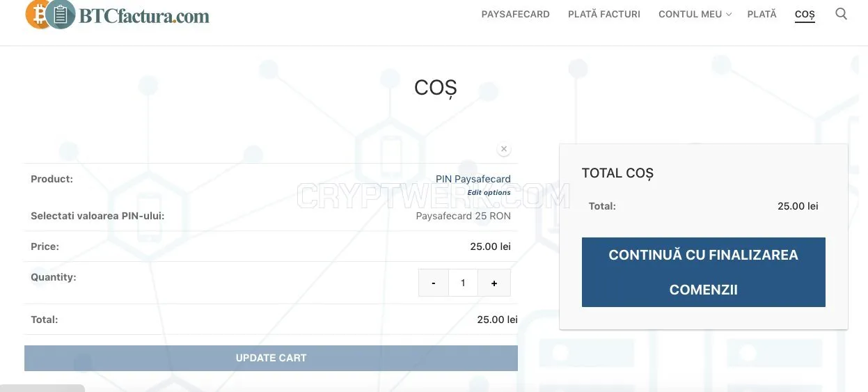Click the Bitcoin logo icon
The height and width of the screenshot is (392, 868).
point(37,14)
